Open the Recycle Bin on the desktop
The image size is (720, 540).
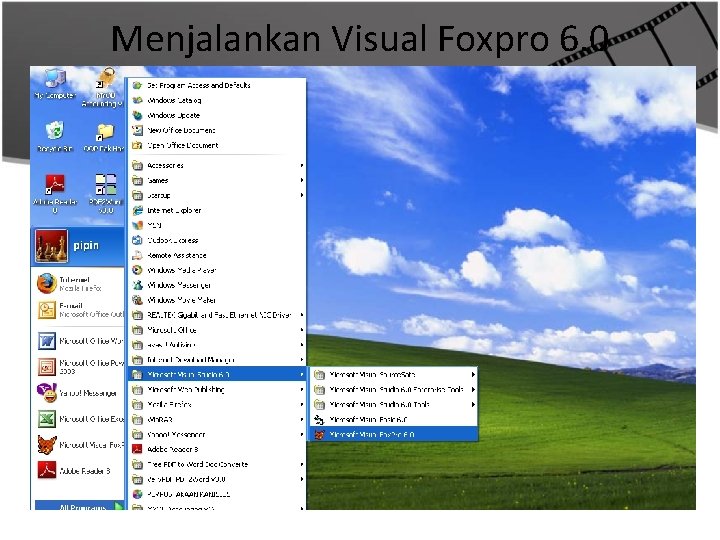point(55,136)
